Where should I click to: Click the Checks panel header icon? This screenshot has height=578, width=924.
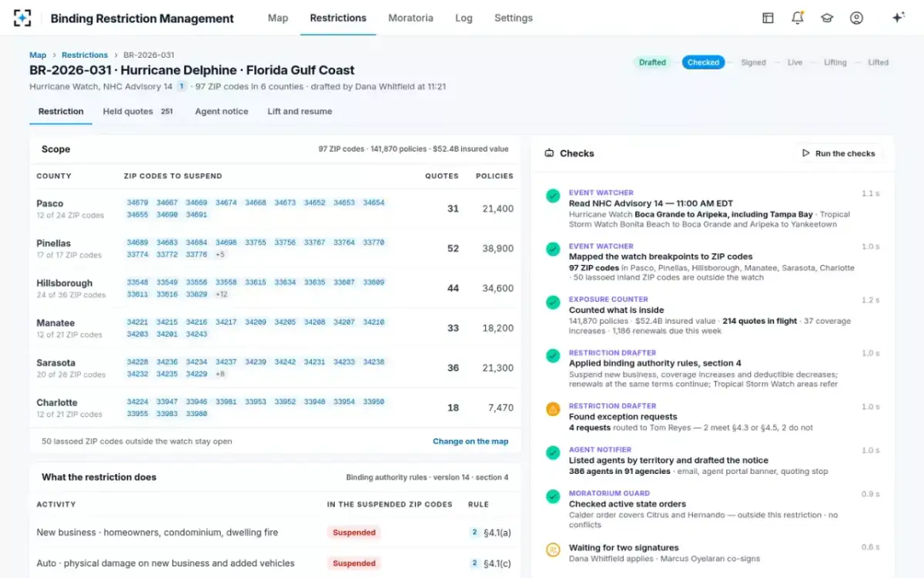click(x=550, y=153)
